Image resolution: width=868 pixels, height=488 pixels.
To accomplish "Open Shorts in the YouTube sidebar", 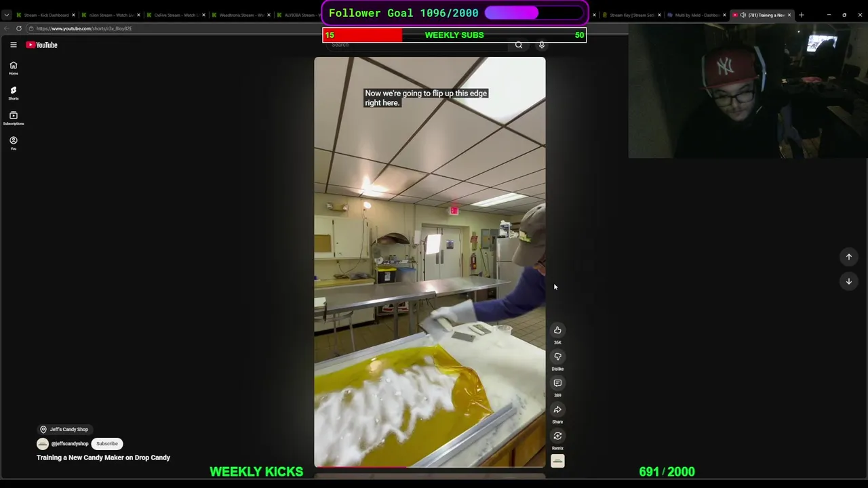I will click(13, 93).
